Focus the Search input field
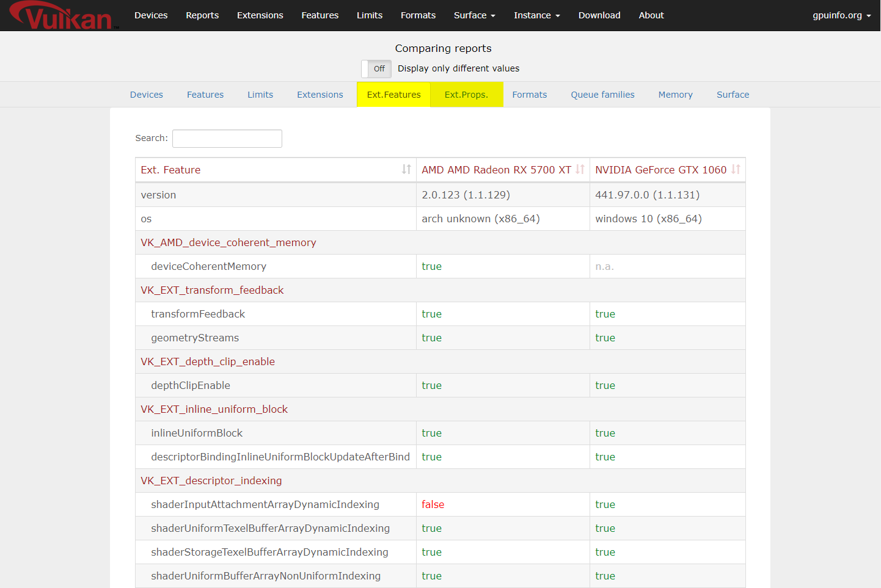 coord(227,139)
